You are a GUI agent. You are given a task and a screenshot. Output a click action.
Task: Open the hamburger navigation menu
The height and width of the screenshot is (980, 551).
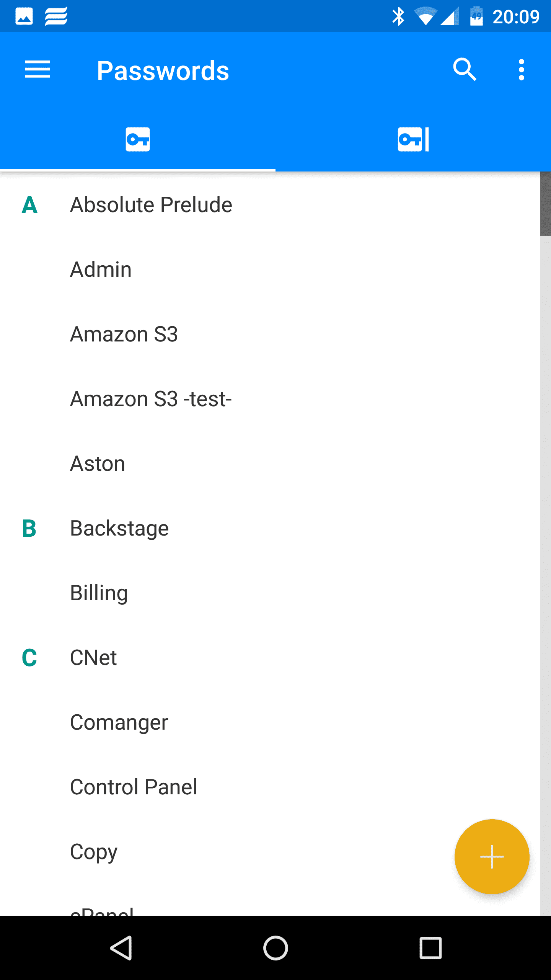point(37,70)
